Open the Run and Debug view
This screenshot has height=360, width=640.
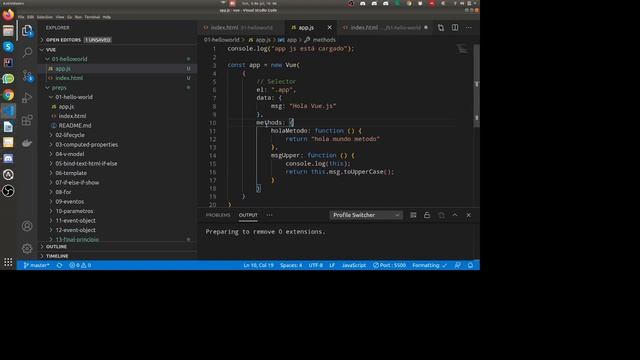[27, 98]
